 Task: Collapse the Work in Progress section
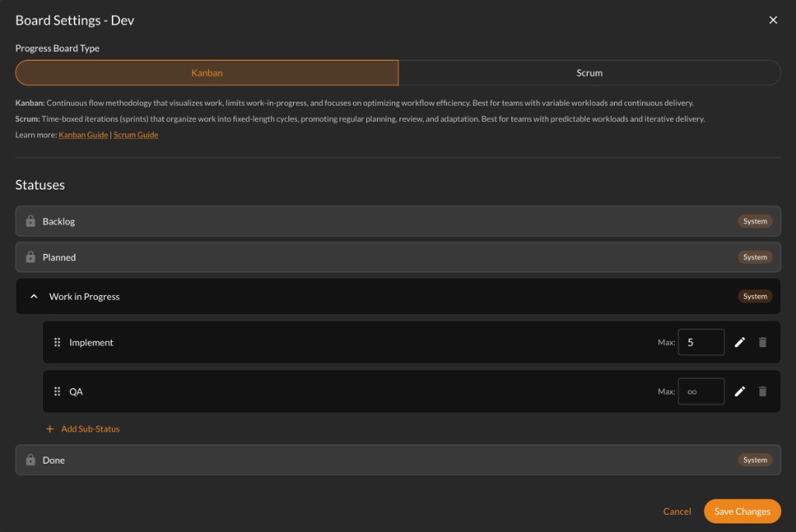pos(33,296)
